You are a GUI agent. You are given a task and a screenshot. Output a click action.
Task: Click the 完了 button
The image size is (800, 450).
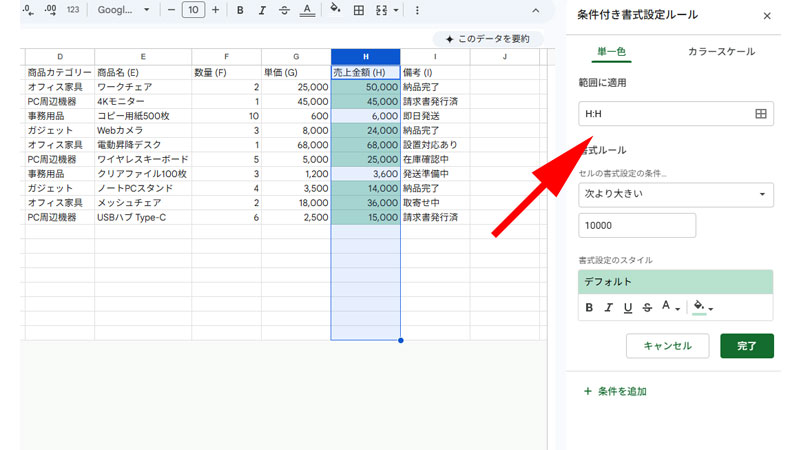click(747, 346)
